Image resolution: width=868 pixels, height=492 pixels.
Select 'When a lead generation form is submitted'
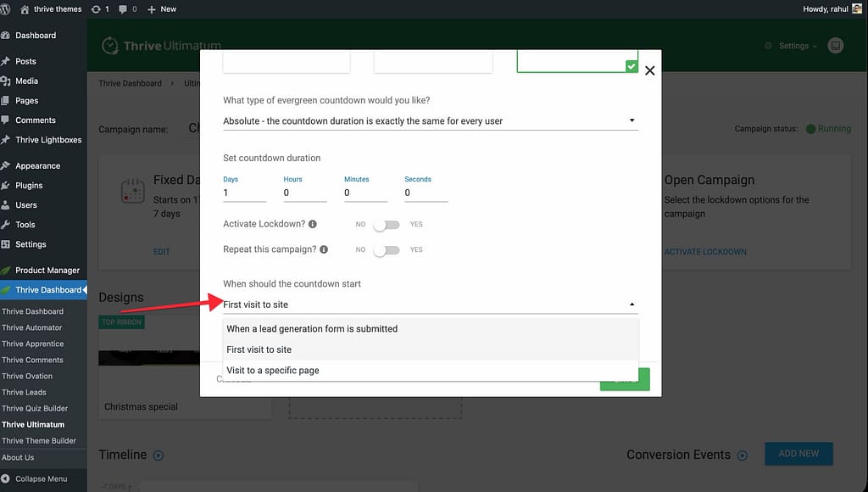[312, 329]
